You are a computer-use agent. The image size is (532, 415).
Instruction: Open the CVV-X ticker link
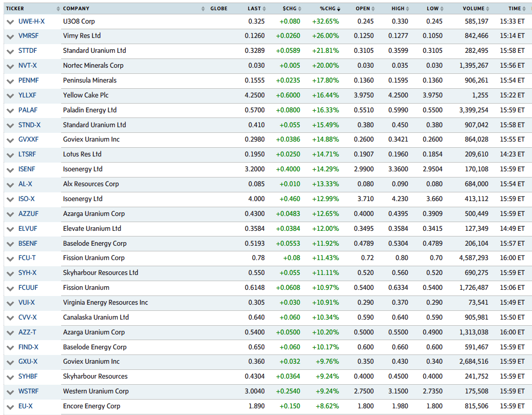28,318
